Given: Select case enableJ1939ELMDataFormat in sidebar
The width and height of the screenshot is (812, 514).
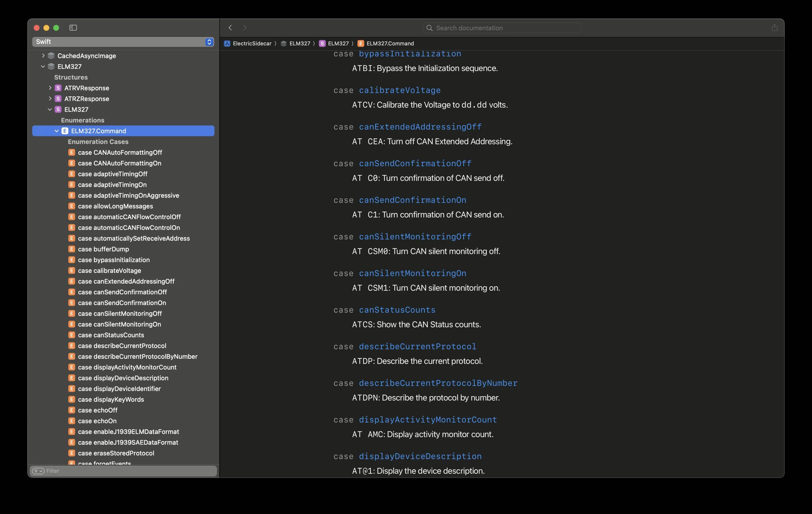Looking at the screenshot, I should (x=129, y=432).
